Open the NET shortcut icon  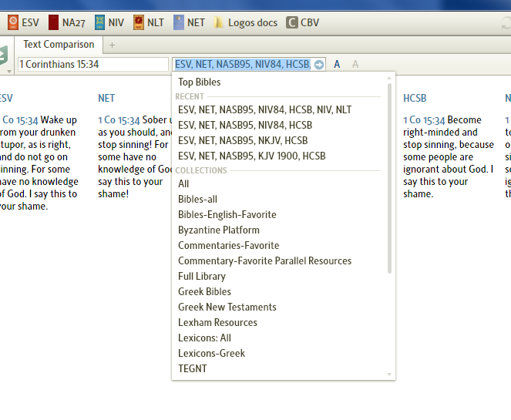(x=179, y=22)
